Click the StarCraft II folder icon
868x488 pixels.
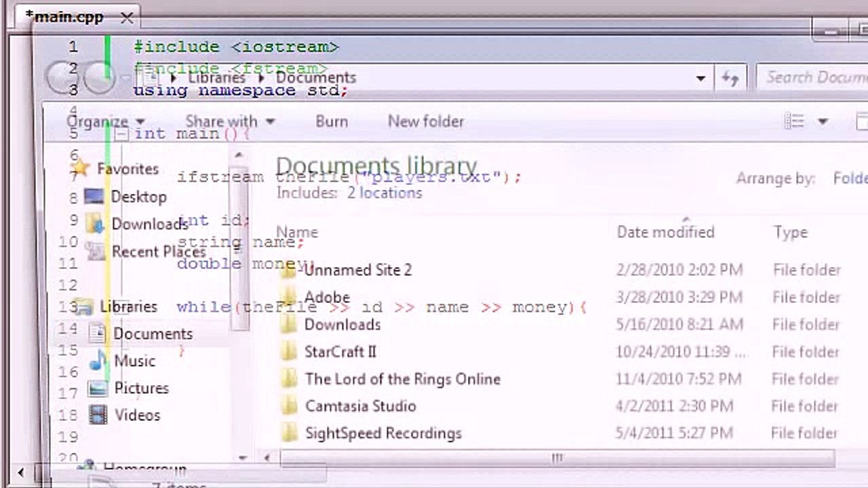290,352
